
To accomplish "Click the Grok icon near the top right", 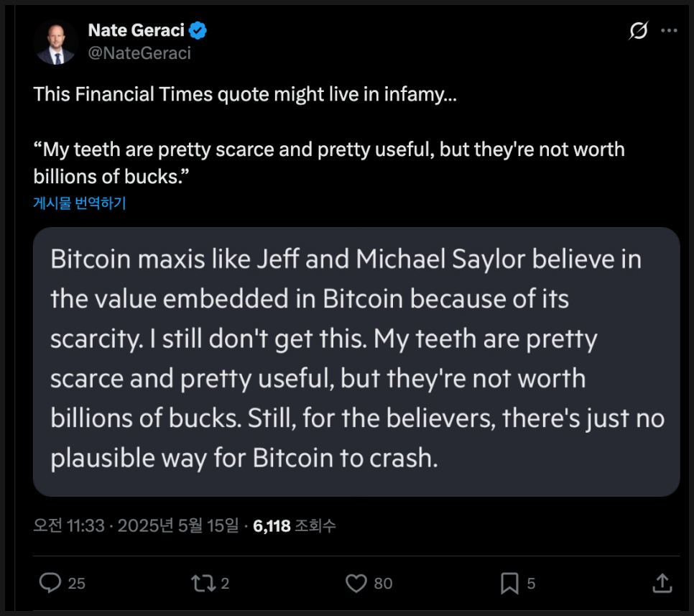I will (x=637, y=31).
